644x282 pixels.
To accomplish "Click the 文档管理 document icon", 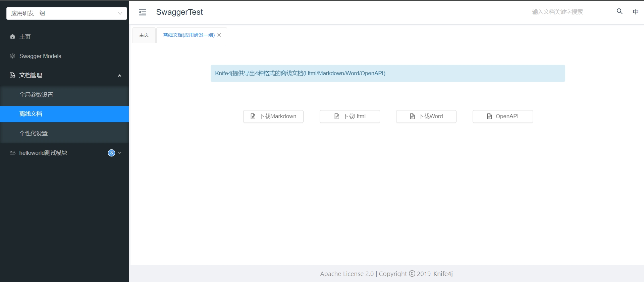I will 12,75.
